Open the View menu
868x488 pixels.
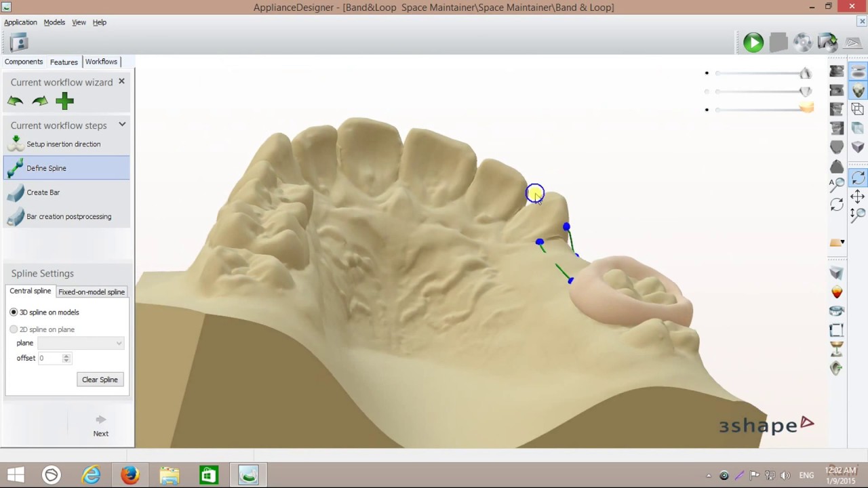pyautogui.click(x=79, y=22)
